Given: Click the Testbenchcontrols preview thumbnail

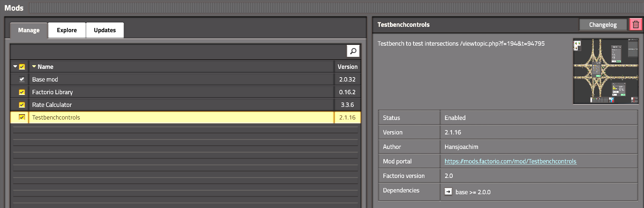Looking at the screenshot, I should pyautogui.click(x=606, y=71).
